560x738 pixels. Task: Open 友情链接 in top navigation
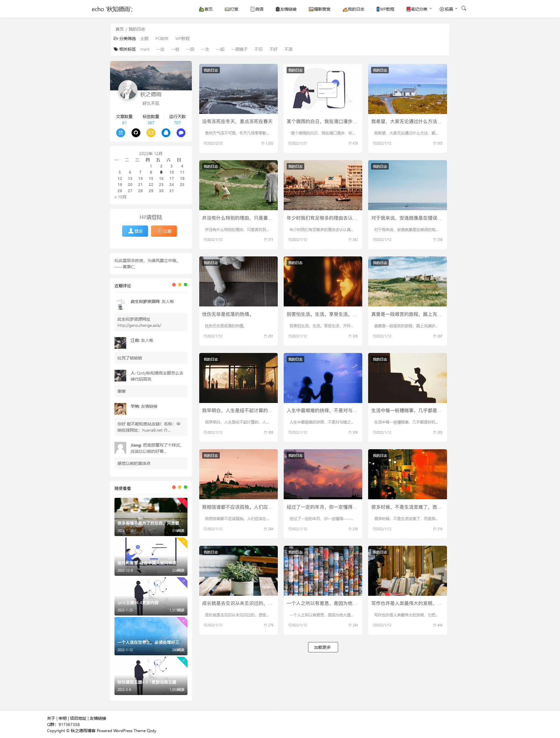286,9
